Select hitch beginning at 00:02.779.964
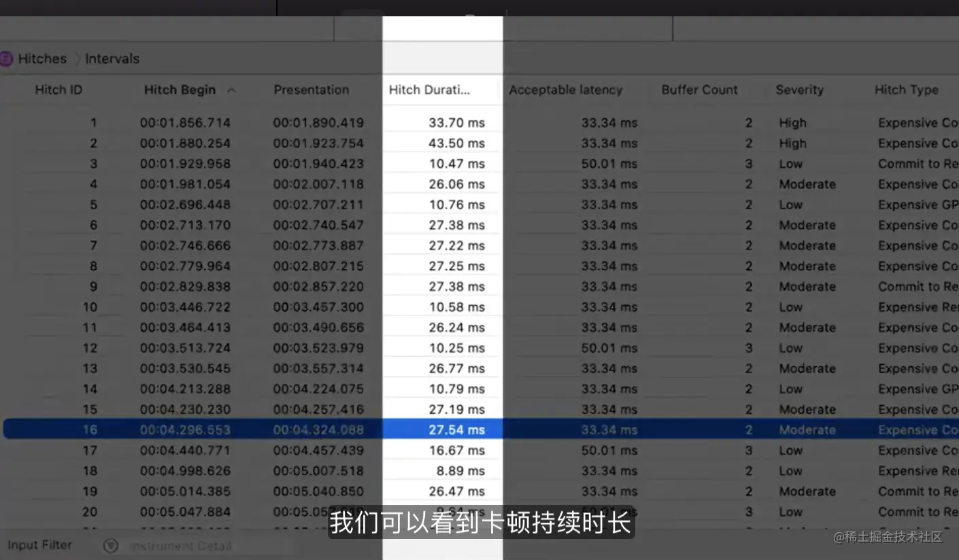The width and height of the screenshot is (959, 560). pos(185,266)
